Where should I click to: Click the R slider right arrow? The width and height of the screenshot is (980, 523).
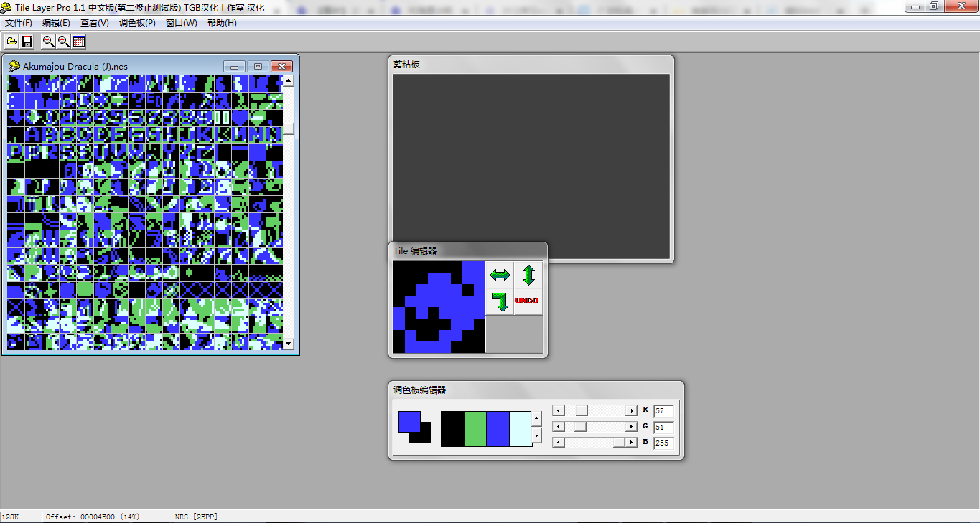(631, 410)
